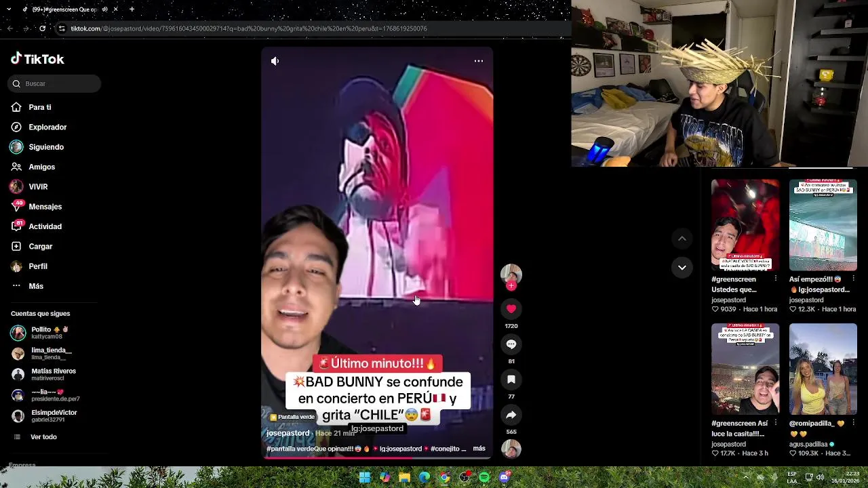The width and height of the screenshot is (868, 488).
Task: Open a new browser tab with plus
Action: tap(132, 9)
